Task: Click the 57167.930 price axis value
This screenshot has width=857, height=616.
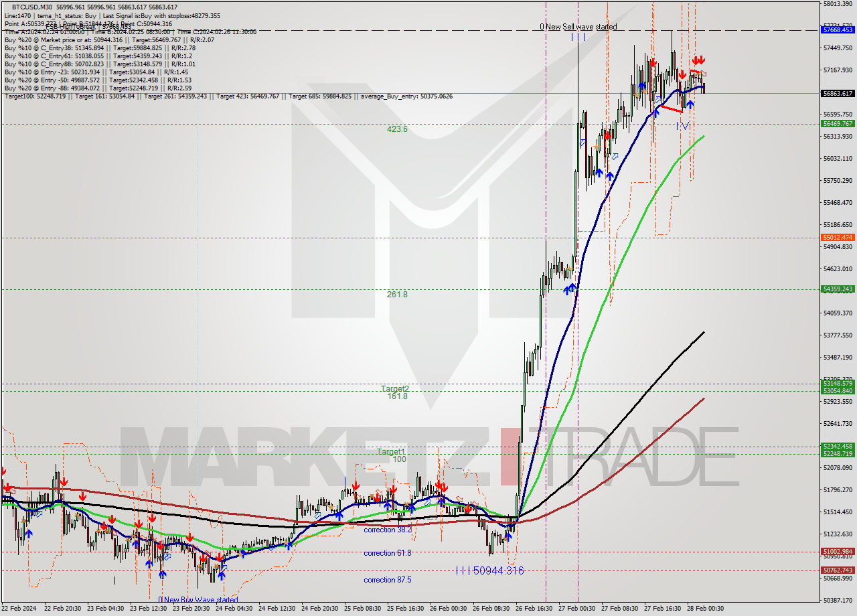Action: coord(838,70)
